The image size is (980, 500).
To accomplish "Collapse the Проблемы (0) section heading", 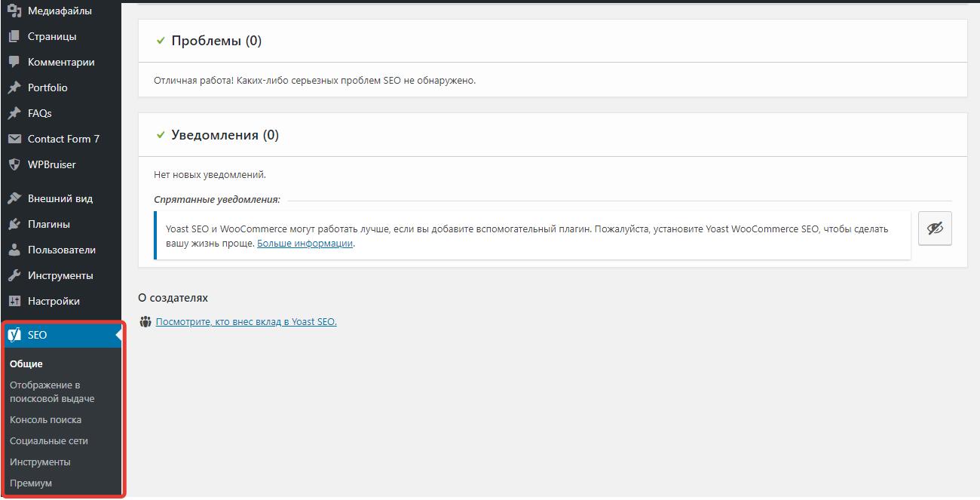I will pos(216,41).
